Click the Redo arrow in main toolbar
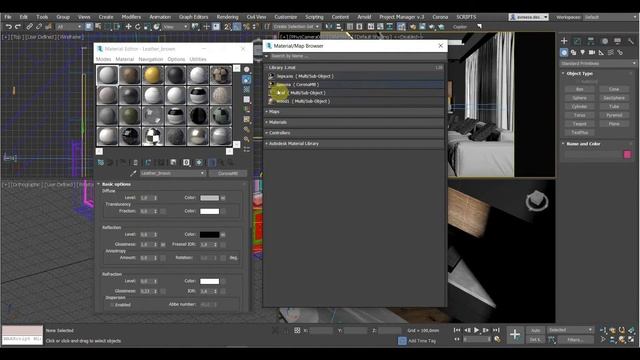Screen dimensions: 640x360 18,27
